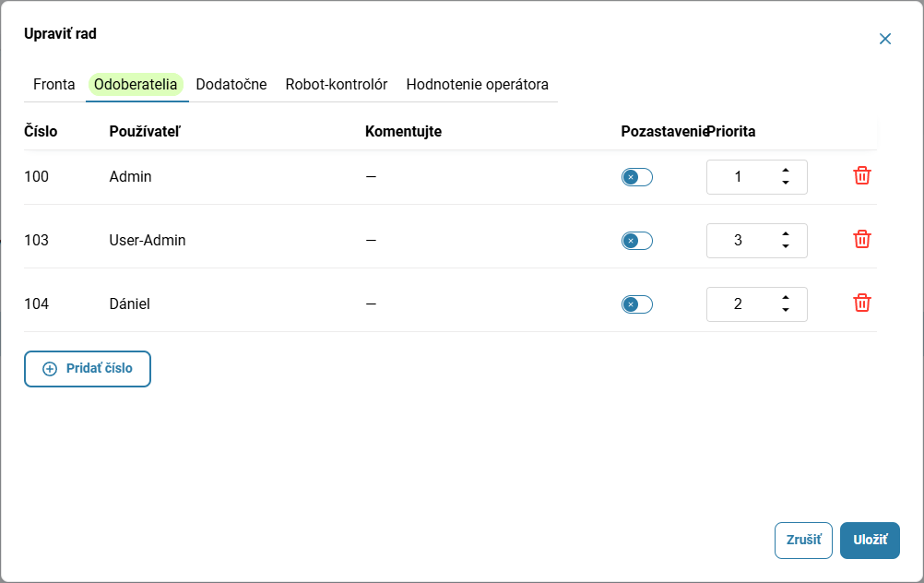The height and width of the screenshot is (583, 924).
Task: Delete the Admin 100 row with the trash icon
Action: (861, 175)
